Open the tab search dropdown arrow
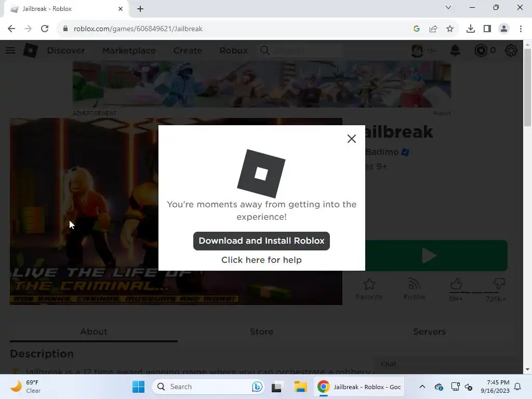532x399 pixels. tap(448, 7)
